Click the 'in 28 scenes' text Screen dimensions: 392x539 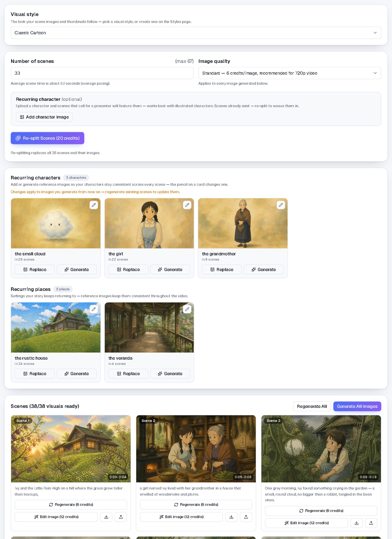click(x=24, y=259)
